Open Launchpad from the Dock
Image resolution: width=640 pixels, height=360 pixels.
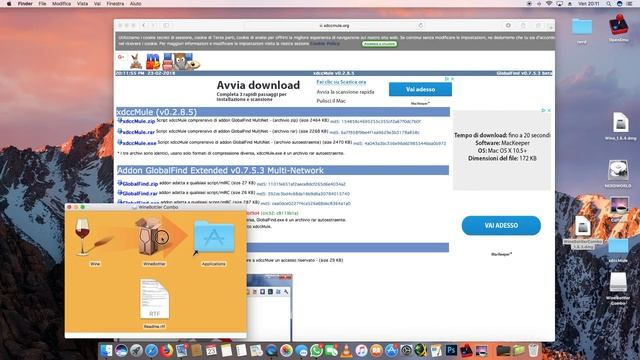point(136,351)
